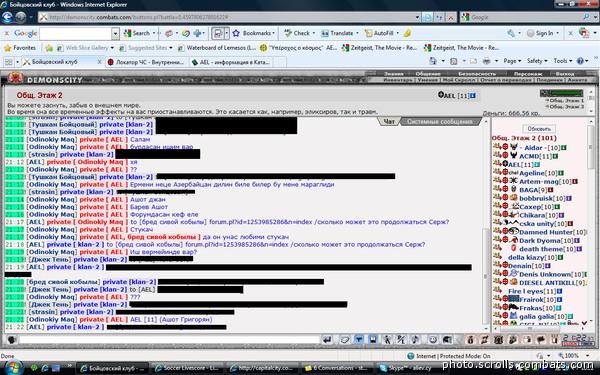Open the smiley face emoticon picker
This screenshot has width=600, height=375.
click(433, 339)
